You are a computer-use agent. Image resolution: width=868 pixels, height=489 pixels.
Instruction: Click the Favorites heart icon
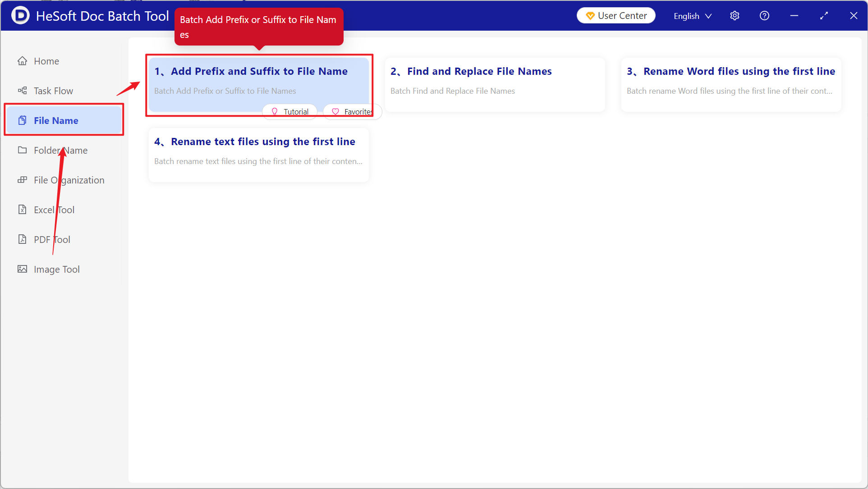335,111
